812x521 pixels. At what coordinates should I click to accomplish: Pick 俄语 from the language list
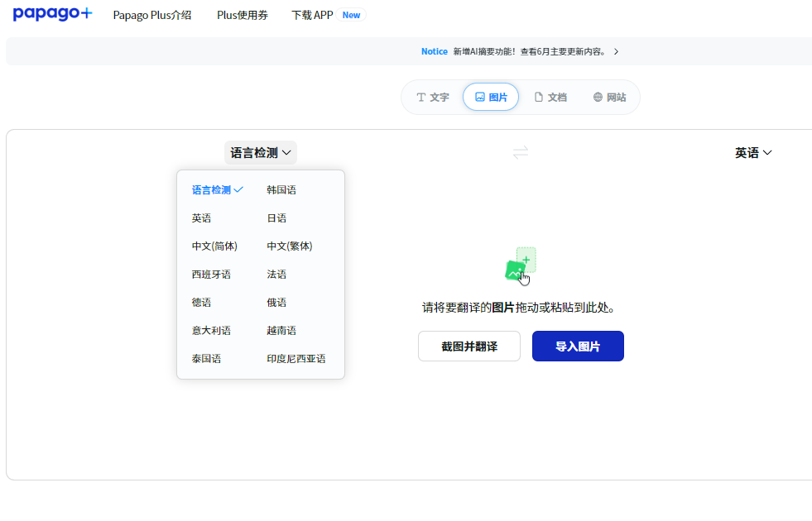[276, 302]
